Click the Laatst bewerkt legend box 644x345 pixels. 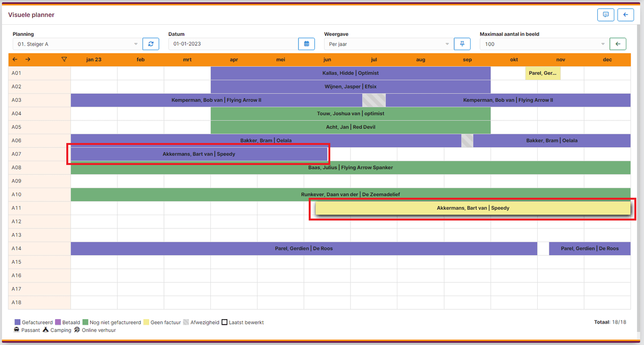pyautogui.click(x=224, y=322)
